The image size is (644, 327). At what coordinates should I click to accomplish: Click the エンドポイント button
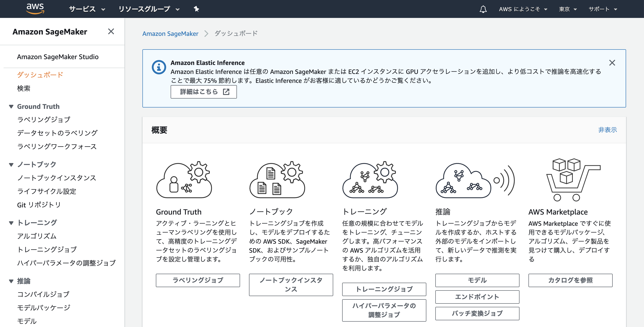[477, 297]
